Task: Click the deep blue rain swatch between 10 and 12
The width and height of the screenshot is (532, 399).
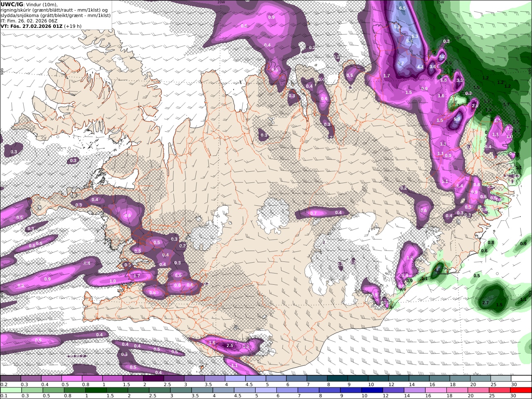Action: (373, 390)
